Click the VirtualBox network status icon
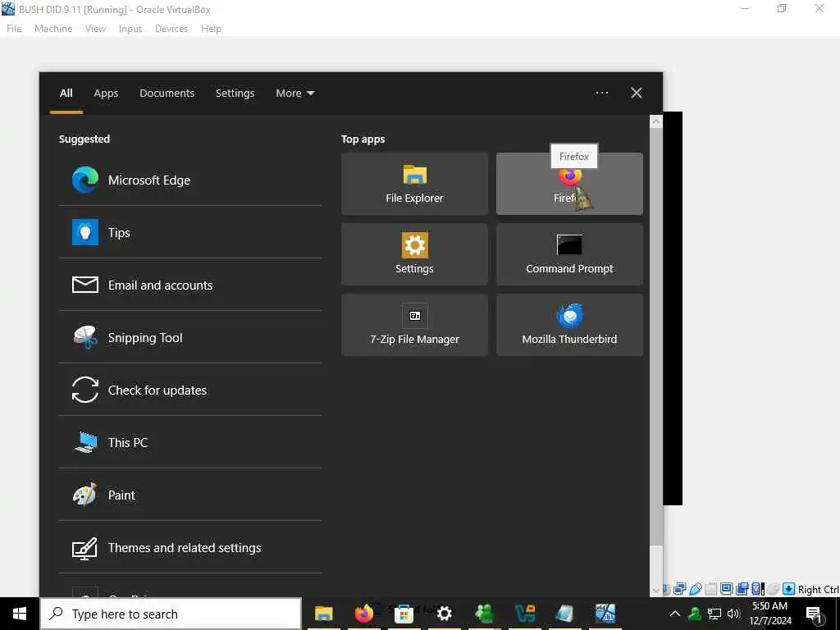The image size is (840, 630). click(x=680, y=589)
